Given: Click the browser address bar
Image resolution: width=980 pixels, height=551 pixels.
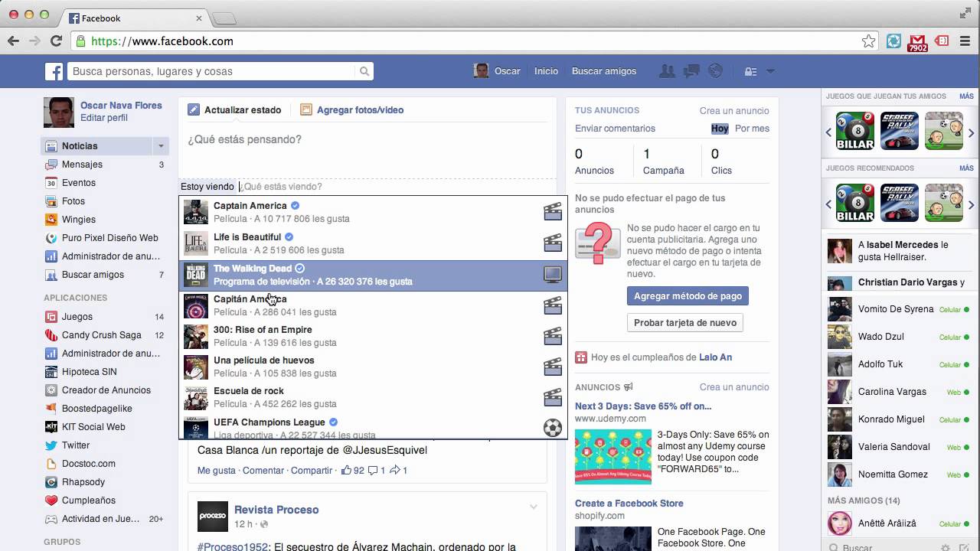Looking at the screenshot, I should (475, 41).
